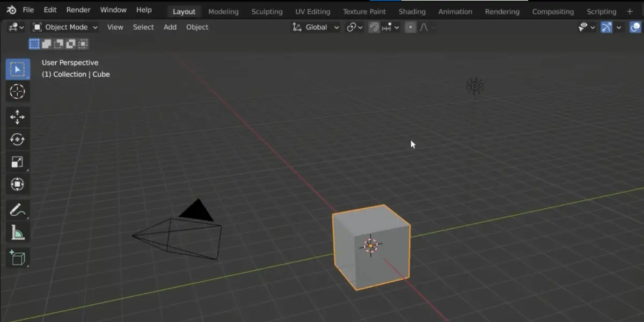Switch to the Texture Paint tab
The image size is (644, 322).
tap(364, 11)
